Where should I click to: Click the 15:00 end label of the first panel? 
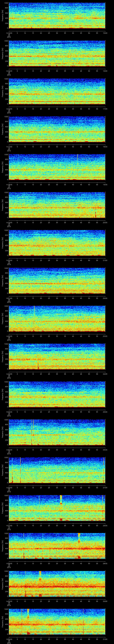tap(105, 33)
